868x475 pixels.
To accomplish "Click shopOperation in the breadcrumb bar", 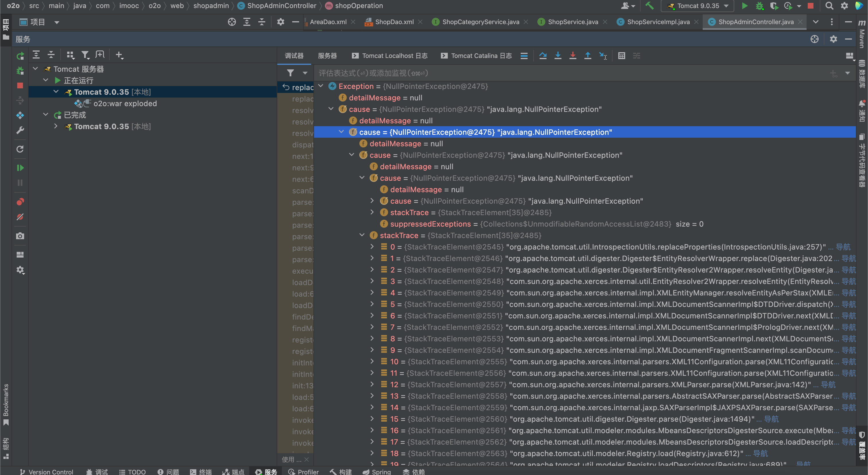I will (x=359, y=6).
